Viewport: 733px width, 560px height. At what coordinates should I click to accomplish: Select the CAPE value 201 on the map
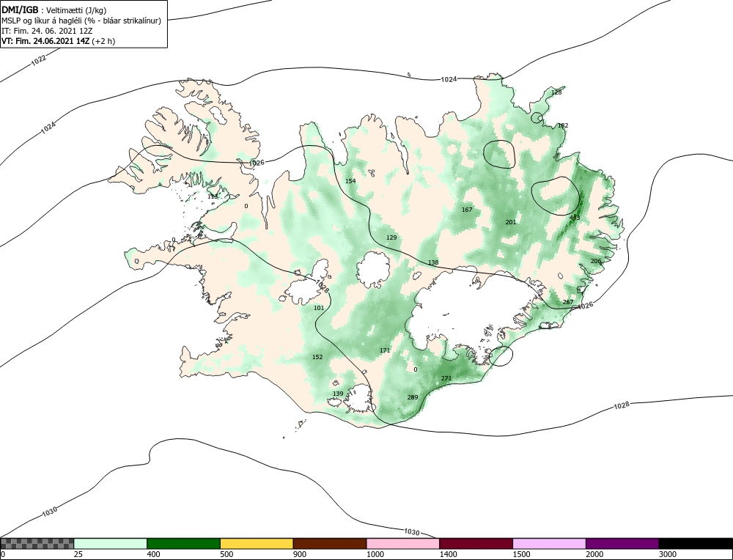(x=511, y=222)
